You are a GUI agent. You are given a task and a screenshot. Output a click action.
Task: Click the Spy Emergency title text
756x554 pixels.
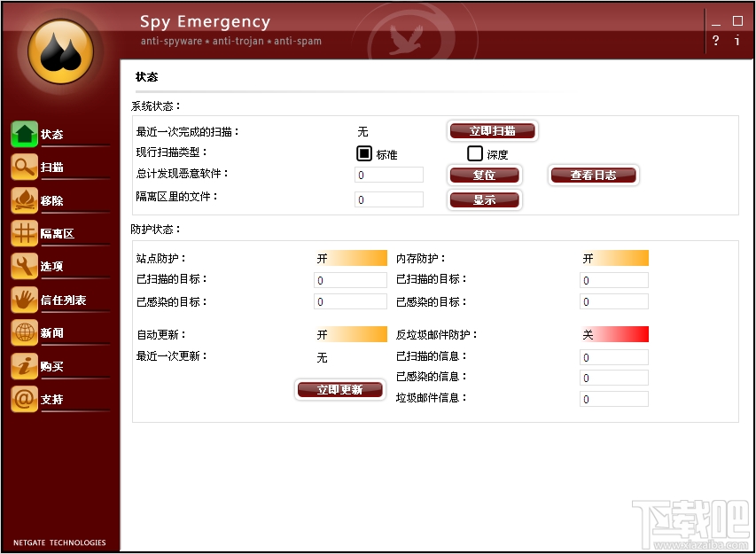(x=205, y=21)
